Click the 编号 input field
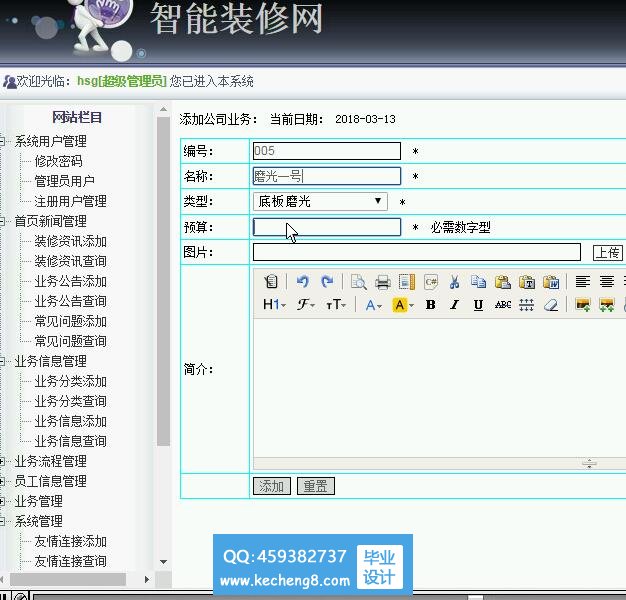 tap(327, 151)
